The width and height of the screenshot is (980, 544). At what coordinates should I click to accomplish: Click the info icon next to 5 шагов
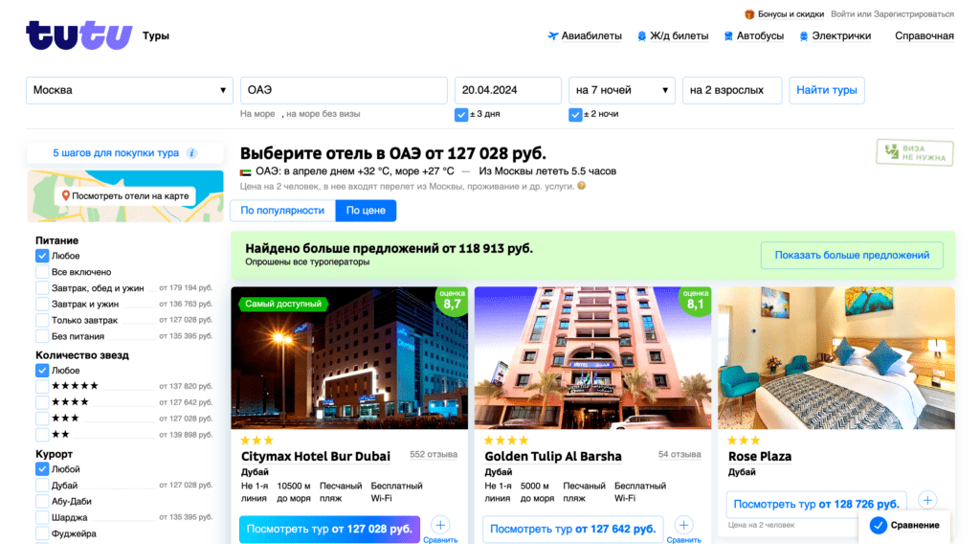tap(191, 153)
